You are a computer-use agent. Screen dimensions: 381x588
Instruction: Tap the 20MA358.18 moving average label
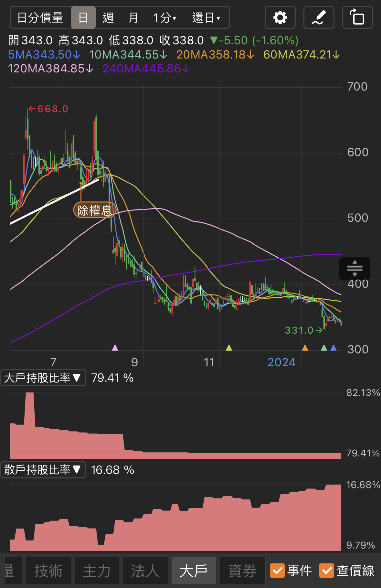215,55
